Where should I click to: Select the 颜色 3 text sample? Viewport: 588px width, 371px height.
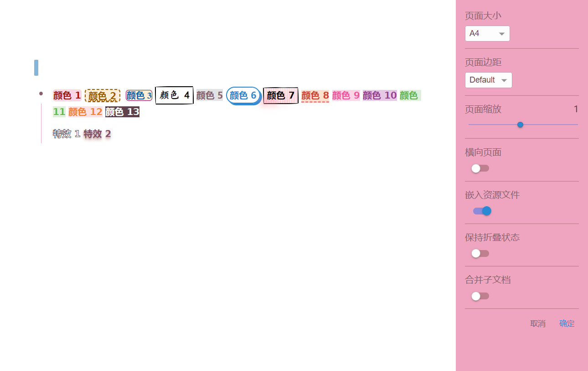point(139,95)
